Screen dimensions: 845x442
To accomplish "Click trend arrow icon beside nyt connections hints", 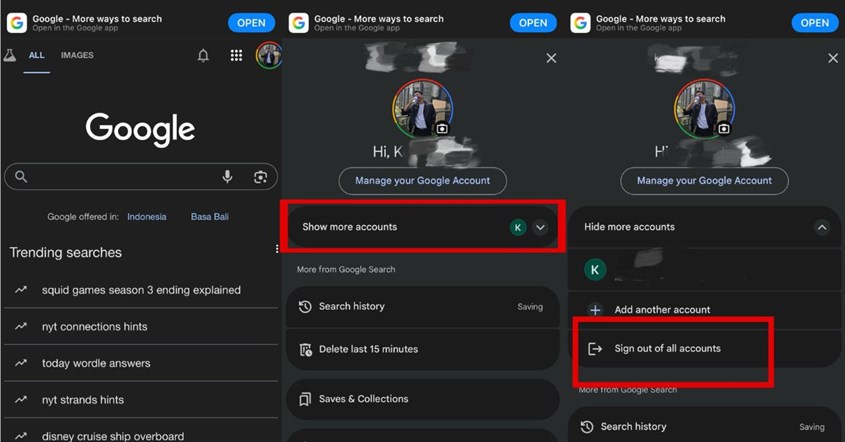I will [21, 326].
